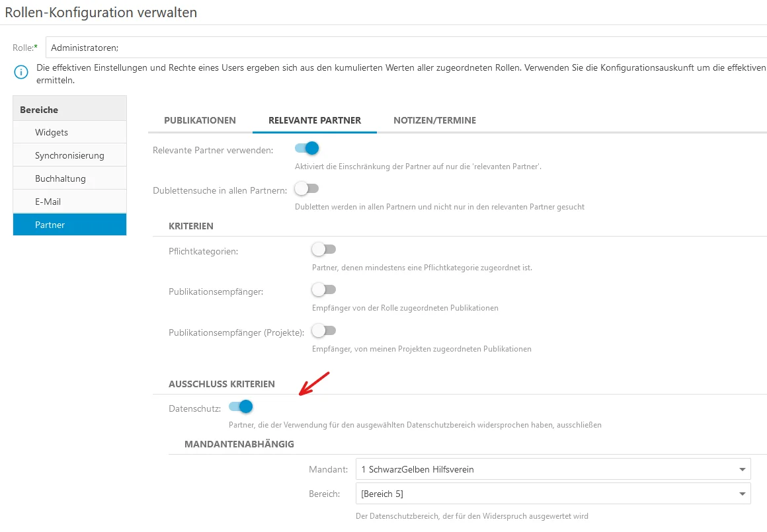Disable the 'Relevante Partner verwenden' toggle
Viewport: 767px width, 532px height.
(305, 149)
